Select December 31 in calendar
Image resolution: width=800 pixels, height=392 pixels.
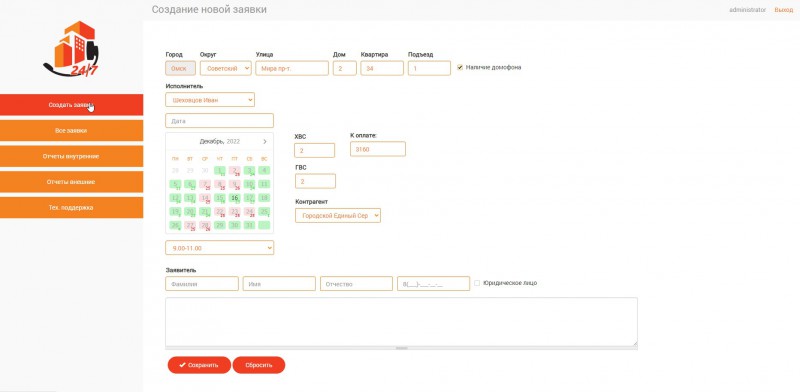coord(249,225)
